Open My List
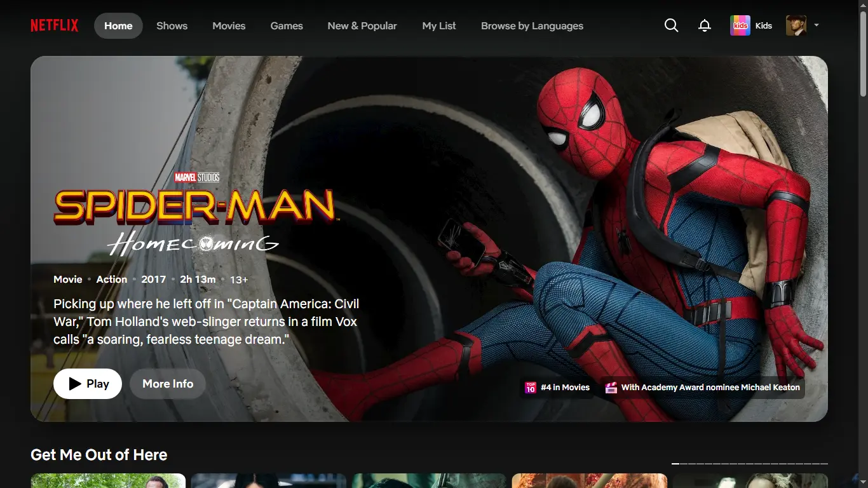 (439, 25)
